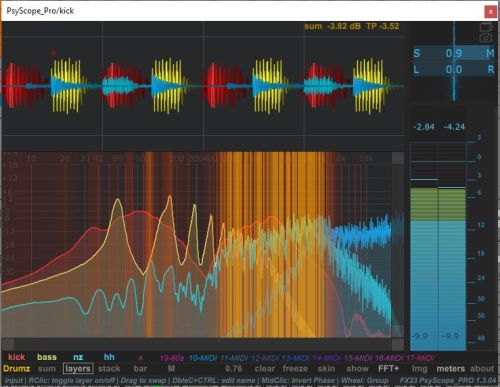Click the spectrum bottom-right corner handle
Screen dimensions: 500x387
(x=398, y=344)
